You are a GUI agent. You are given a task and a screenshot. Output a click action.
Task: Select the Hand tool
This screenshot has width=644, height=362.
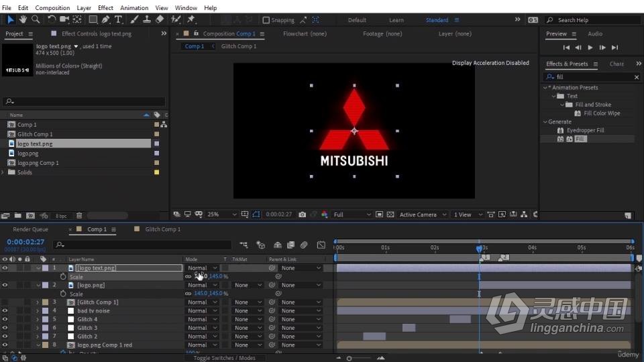23,19
